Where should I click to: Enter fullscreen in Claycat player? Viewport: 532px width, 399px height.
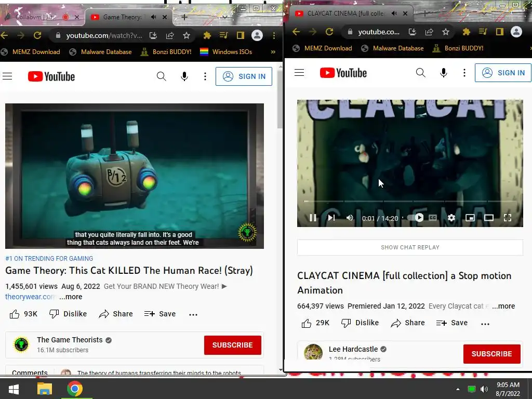[507, 218]
